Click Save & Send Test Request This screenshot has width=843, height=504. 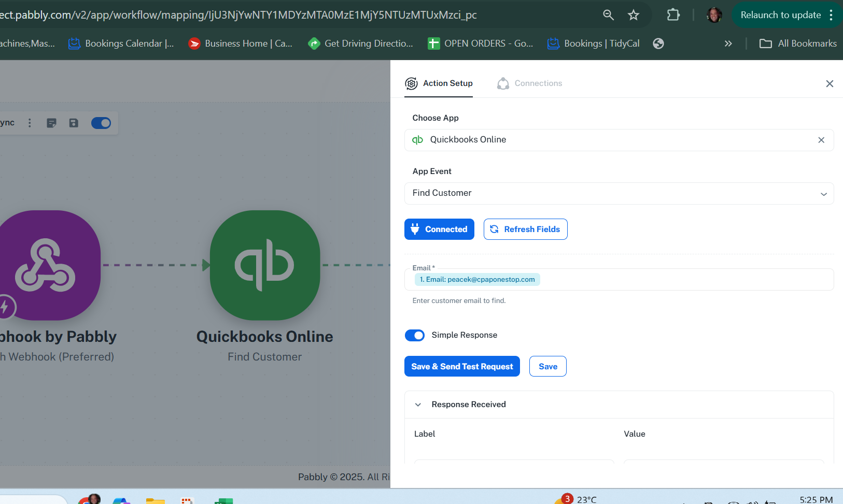tap(462, 366)
